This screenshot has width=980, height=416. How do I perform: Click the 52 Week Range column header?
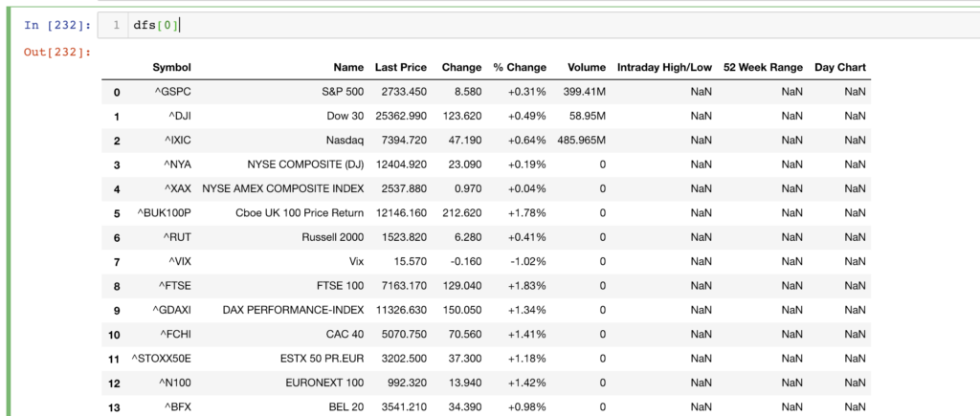coord(763,68)
